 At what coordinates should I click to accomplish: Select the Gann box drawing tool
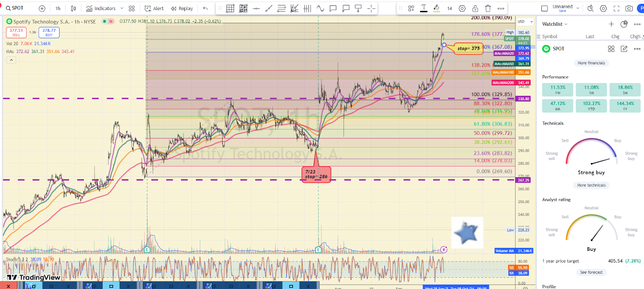(x=243, y=8)
